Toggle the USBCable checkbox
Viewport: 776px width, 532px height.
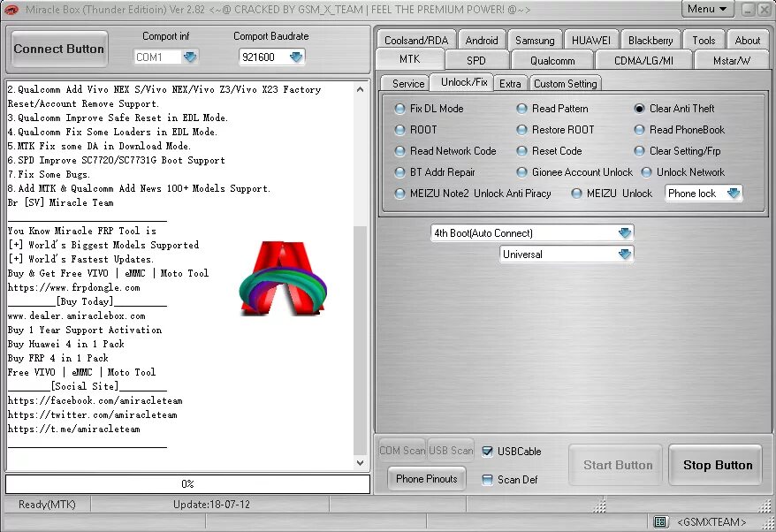(x=488, y=452)
